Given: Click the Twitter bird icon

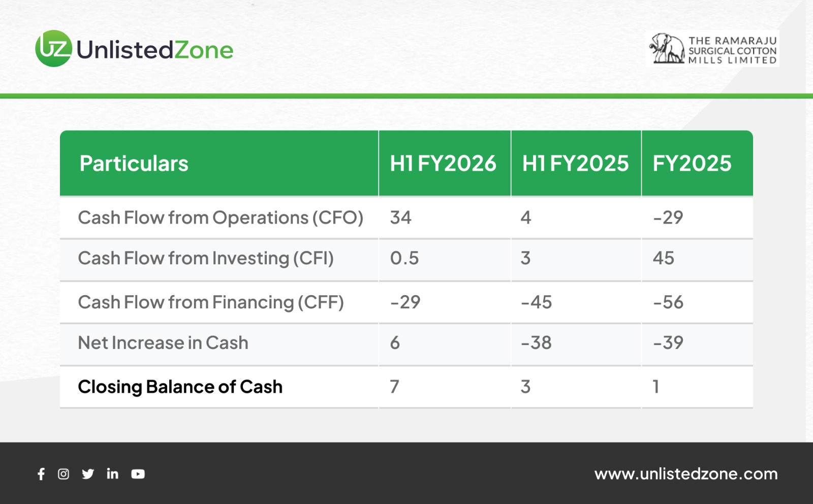Looking at the screenshot, I should pos(88,474).
